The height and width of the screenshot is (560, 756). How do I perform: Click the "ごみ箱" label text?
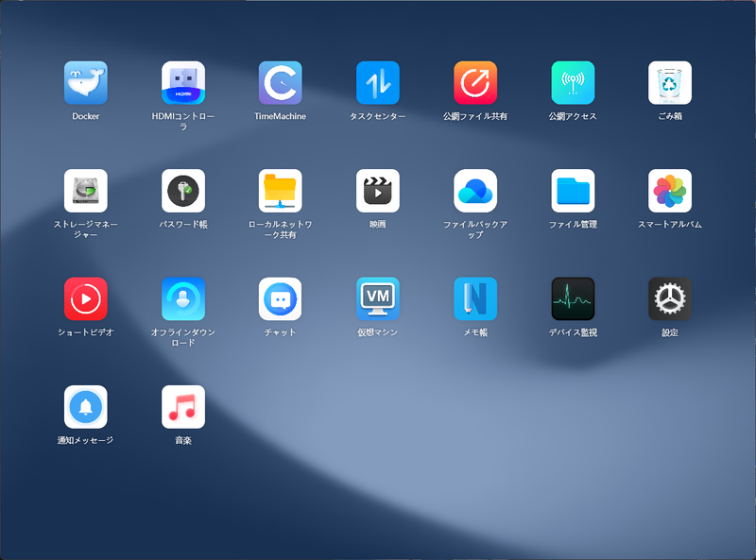click(x=670, y=116)
